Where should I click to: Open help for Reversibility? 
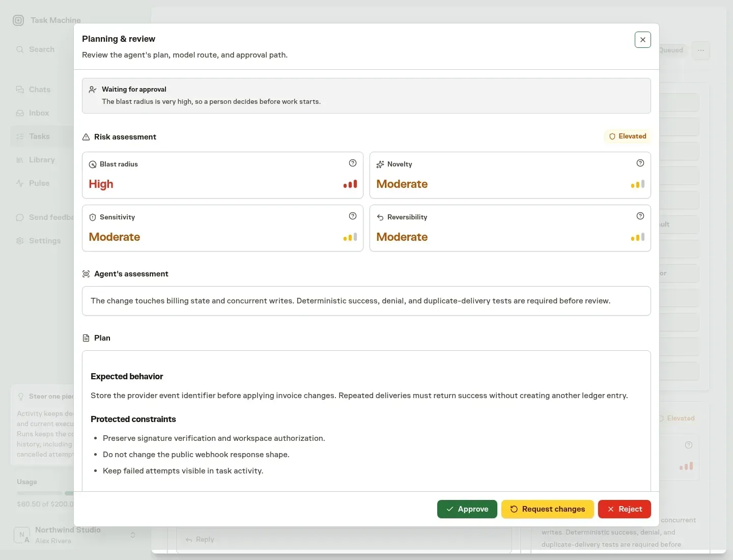pyautogui.click(x=640, y=216)
